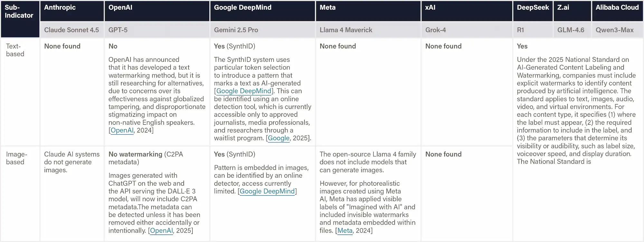Click the OpenAI column header
This screenshot has height=242, width=644.
pyautogui.click(x=120, y=8)
